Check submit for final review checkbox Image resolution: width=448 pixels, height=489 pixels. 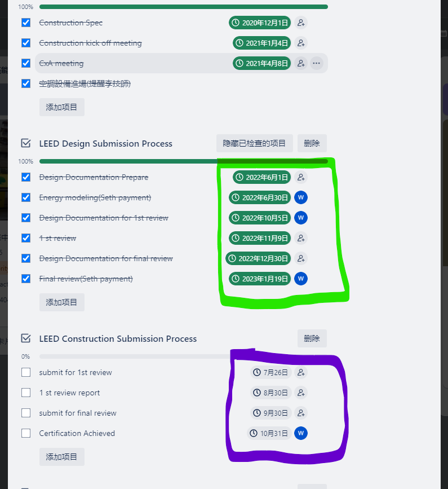[26, 413]
